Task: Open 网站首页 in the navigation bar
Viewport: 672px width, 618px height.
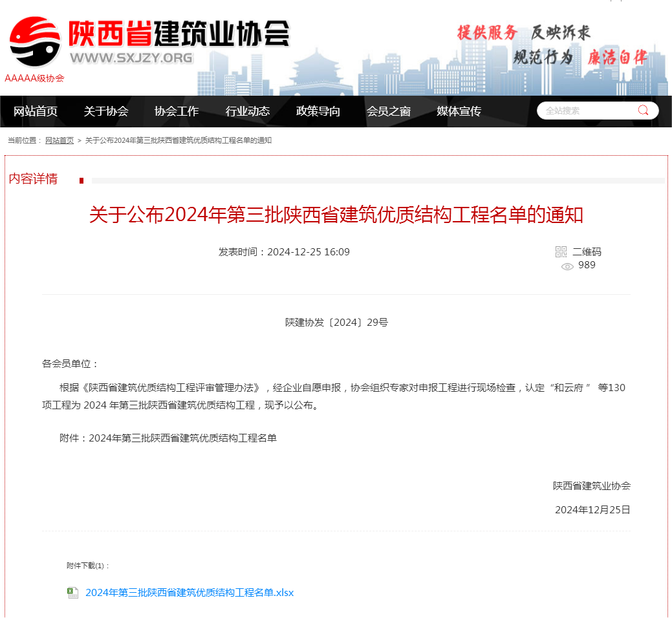Action: [x=36, y=111]
